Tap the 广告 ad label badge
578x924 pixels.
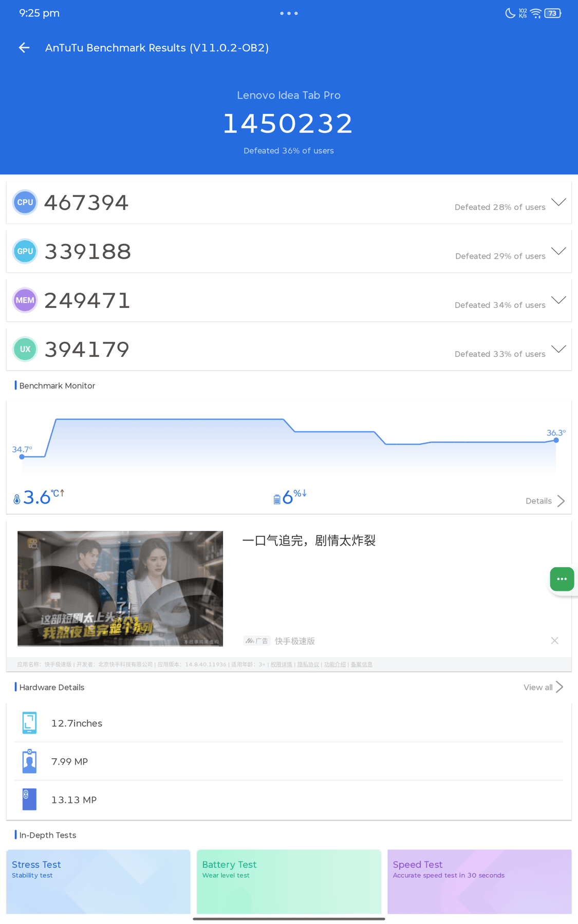coord(257,641)
